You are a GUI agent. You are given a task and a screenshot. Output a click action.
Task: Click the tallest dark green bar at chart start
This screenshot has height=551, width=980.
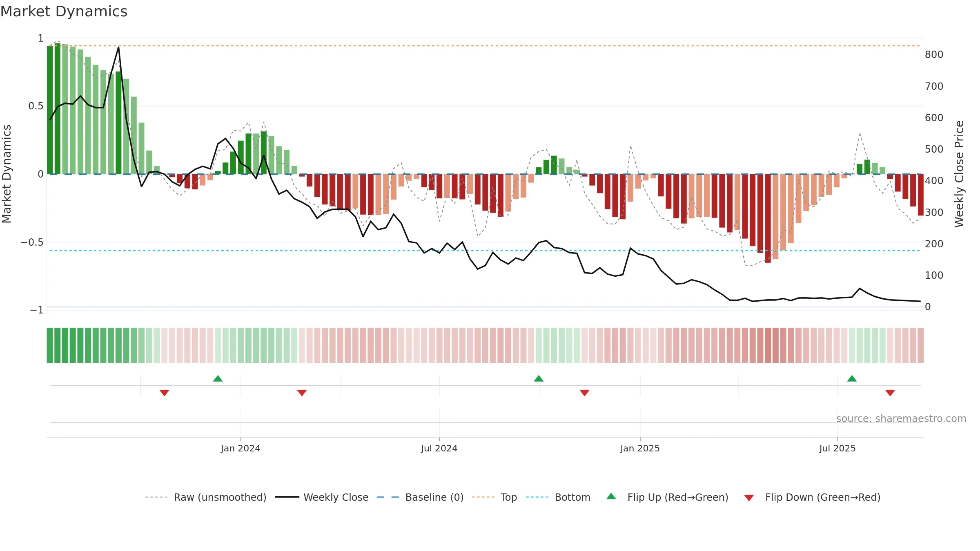pos(58,109)
